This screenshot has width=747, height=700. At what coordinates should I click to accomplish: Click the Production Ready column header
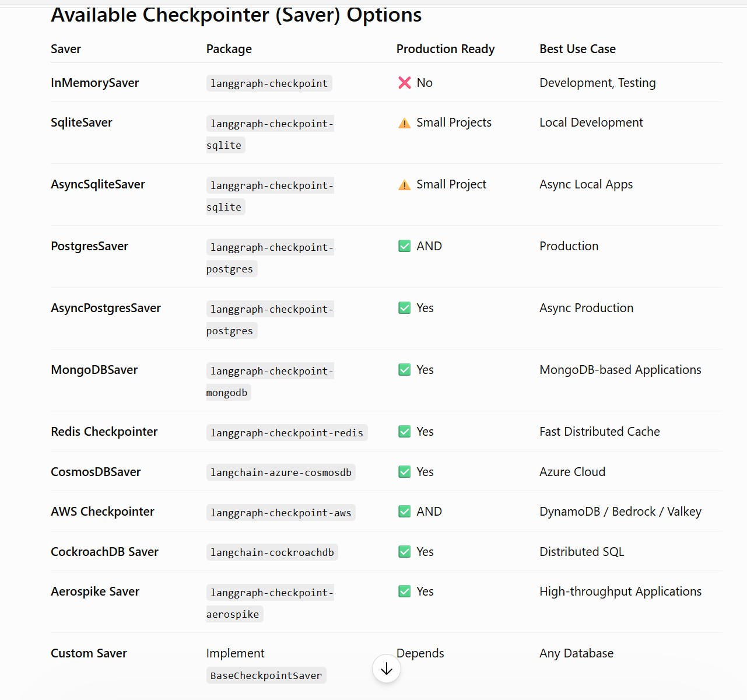click(x=446, y=49)
